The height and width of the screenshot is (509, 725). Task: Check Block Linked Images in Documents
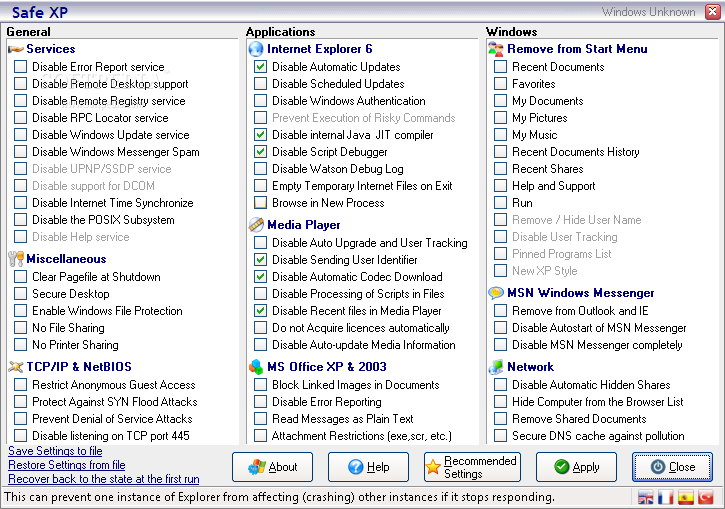tap(260, 385)
